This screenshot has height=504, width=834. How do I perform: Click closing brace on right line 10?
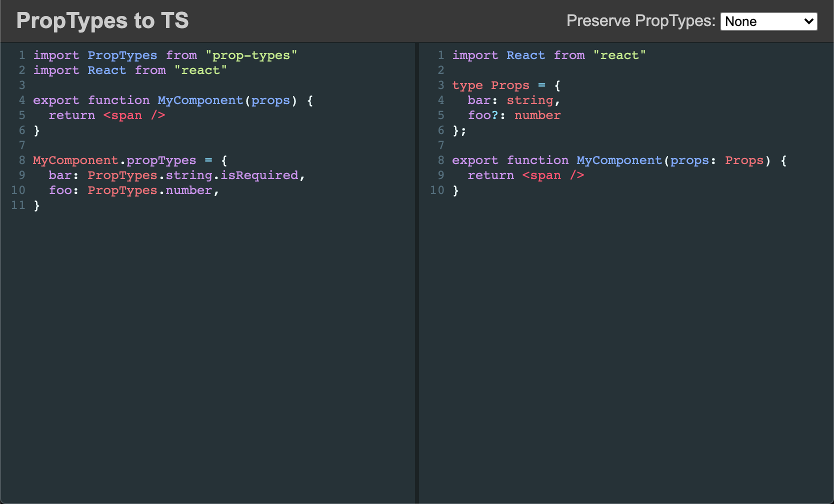tap(455, 190)
